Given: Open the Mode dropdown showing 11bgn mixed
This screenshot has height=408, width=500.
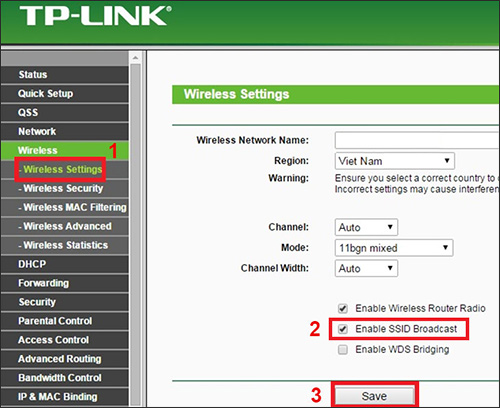Looking at the screenshot, I should pyautogui.click(x=394, y=248).
